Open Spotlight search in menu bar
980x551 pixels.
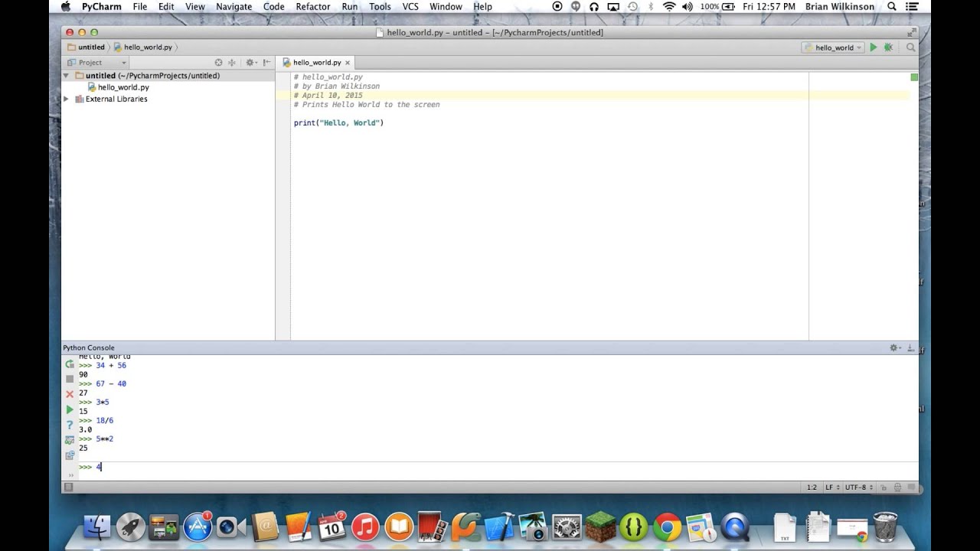click(892, 7)
